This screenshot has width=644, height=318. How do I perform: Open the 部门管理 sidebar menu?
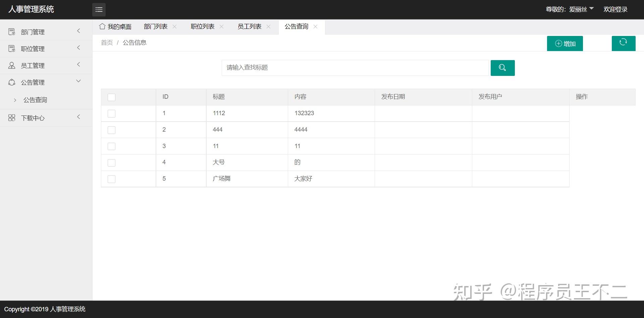46,32
